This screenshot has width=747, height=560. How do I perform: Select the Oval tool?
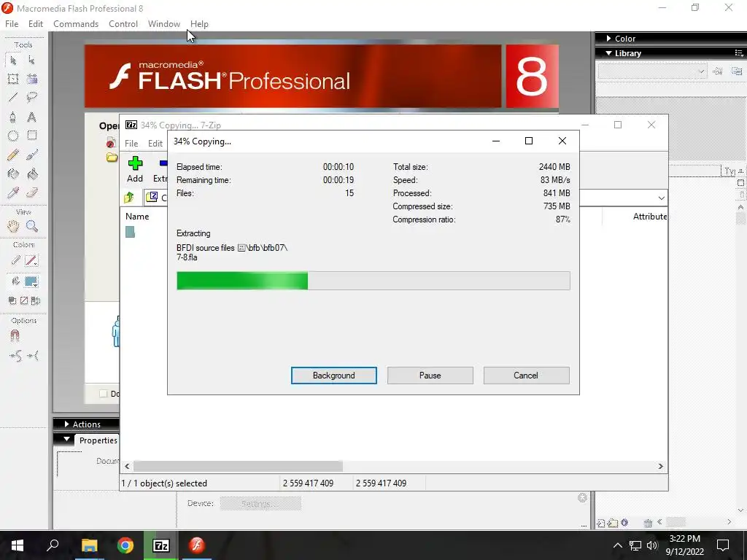coord(13,136)
